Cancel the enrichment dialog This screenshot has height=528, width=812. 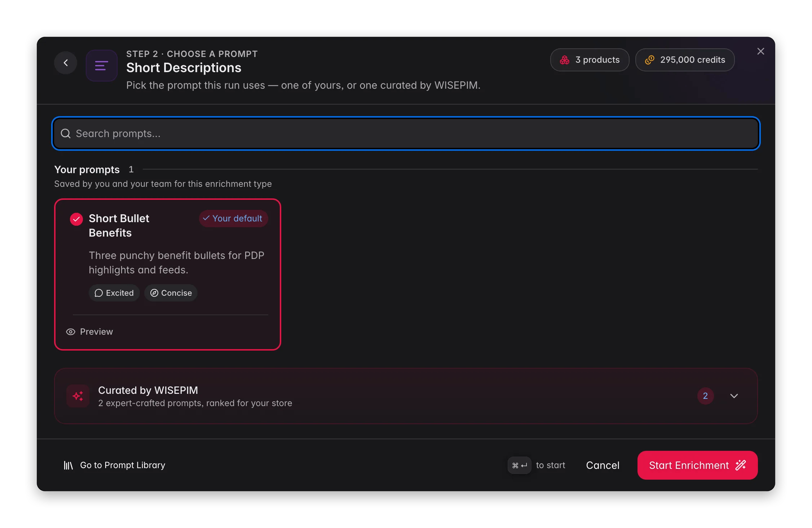(603, 465)
